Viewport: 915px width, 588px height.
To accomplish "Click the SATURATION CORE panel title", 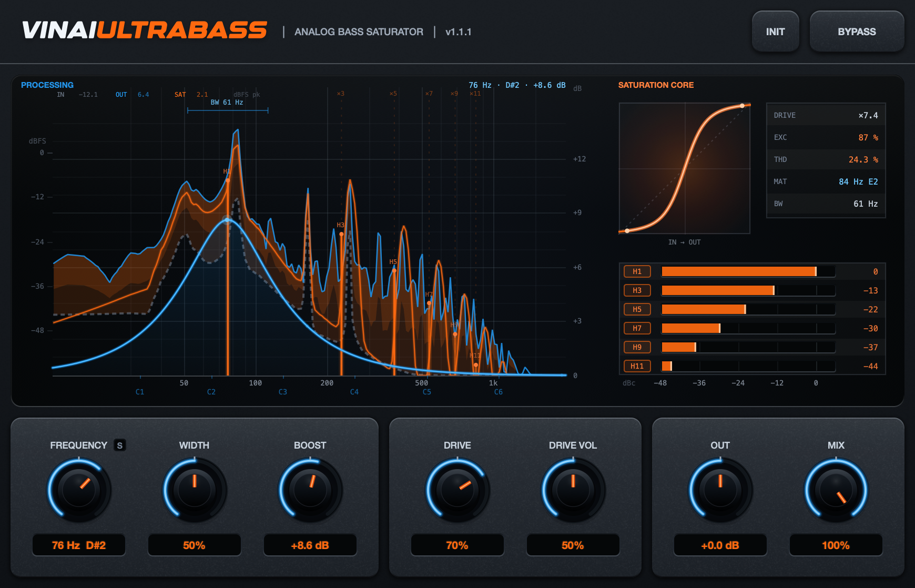I will [x=656, y=85].
